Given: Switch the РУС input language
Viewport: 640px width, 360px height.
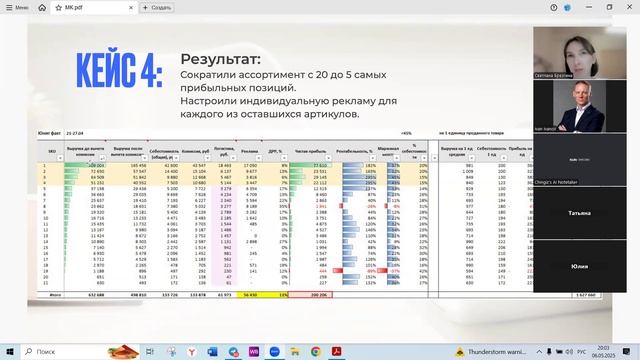Looking at the screenshot, I should [582, 351].
